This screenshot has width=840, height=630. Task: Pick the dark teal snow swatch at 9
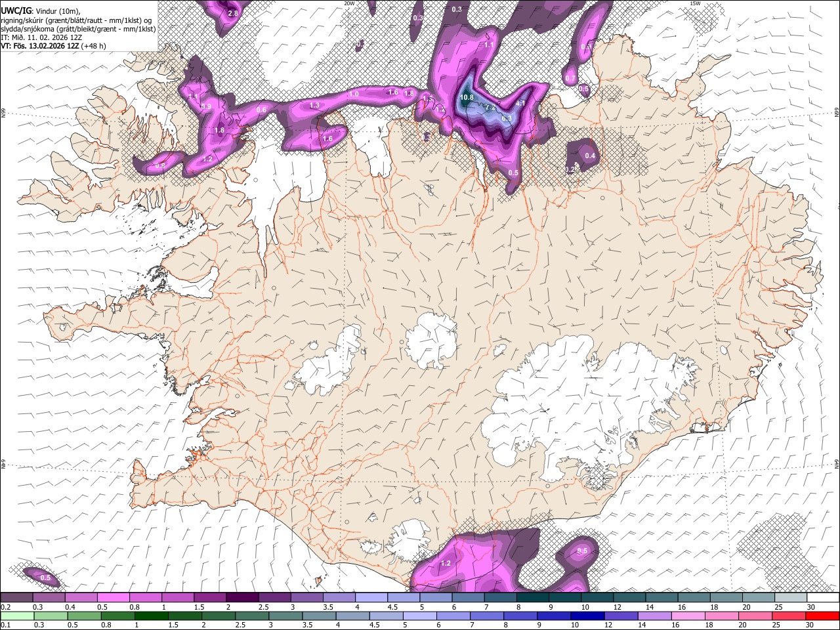tap(564, 598)
